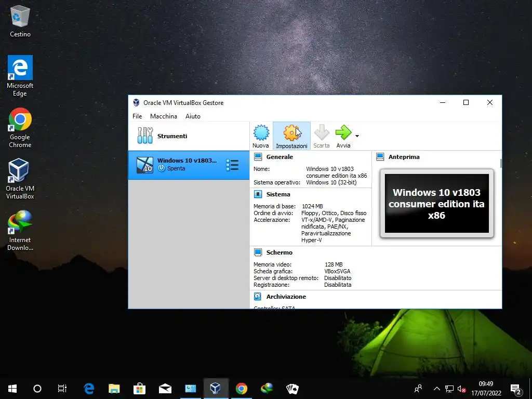Image resolution: width=532 pixels, height=399 pixels.
Task: Click the Cortana circle in taskbar
Action: (37, 389)
